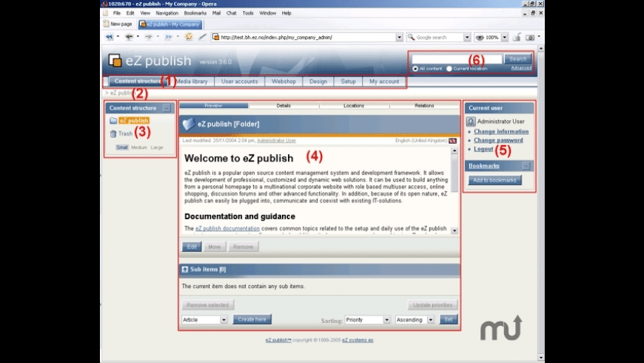
Task: Click the URL address field
Action: pyautogui.click(x=306, y=37)
